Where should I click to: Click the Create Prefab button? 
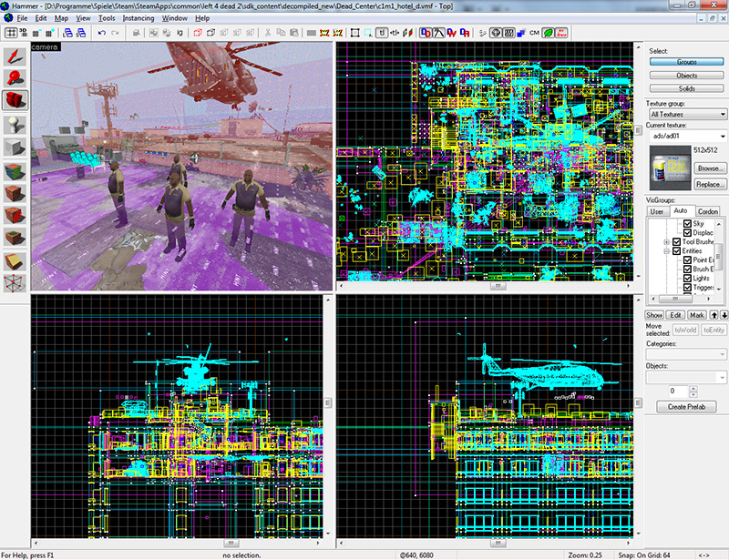point(686,407)
